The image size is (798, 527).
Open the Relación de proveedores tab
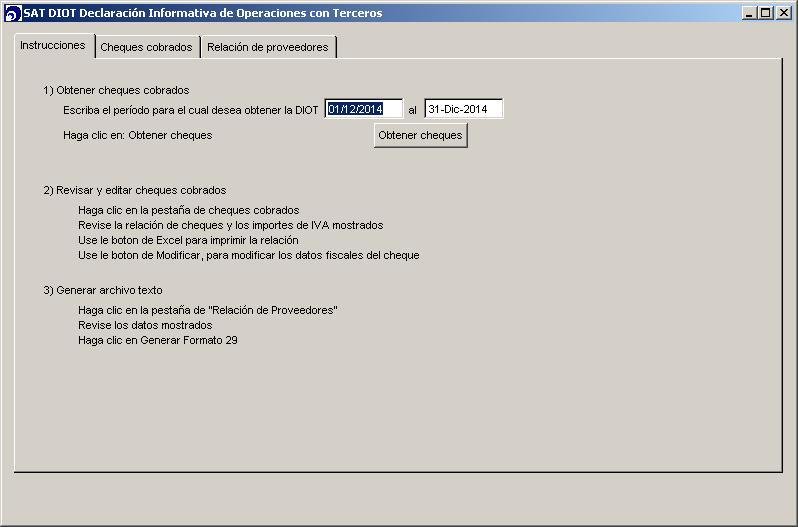tap(268, 47)
